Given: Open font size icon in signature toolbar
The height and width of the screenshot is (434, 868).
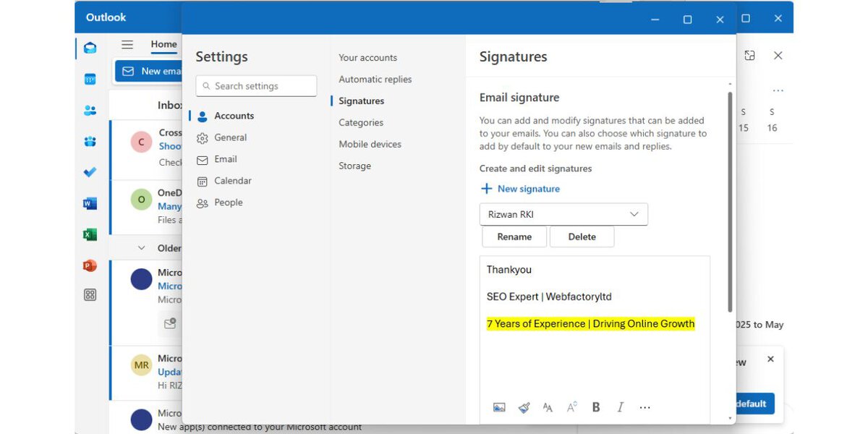Looking at the screenshot, I should (x=548, y=407).
